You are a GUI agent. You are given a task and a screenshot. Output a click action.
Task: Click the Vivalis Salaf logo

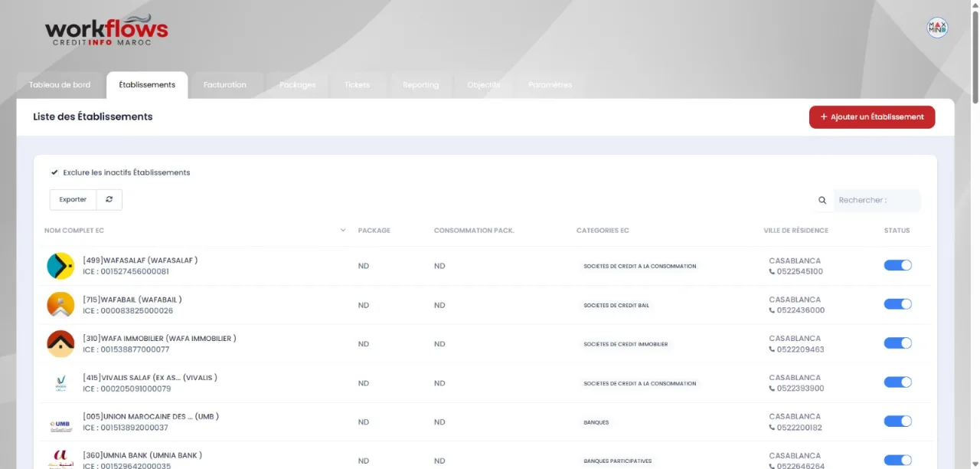pos(60,383)
